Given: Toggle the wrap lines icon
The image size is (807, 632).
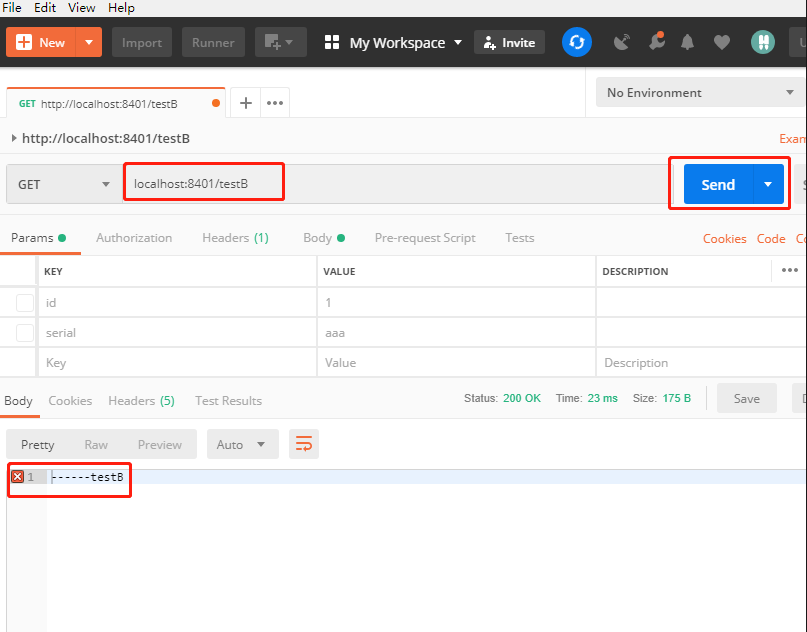Looking at the screenshot, I should pos(304,444).
